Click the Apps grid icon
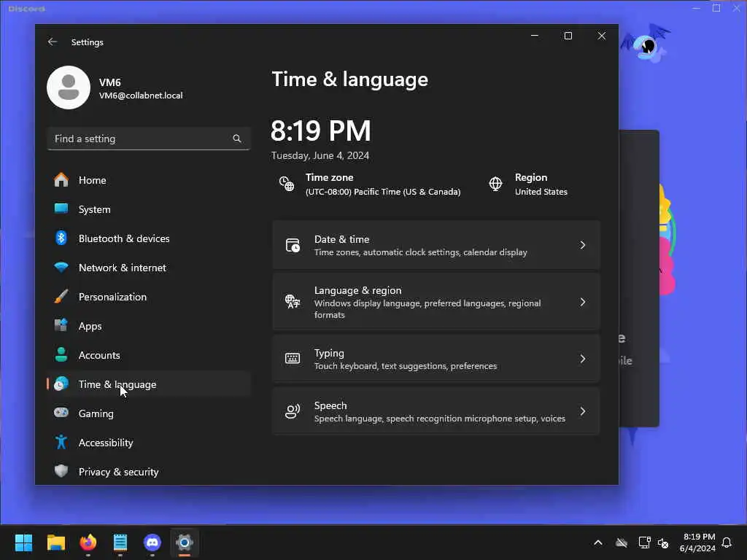 coord(61,325)
